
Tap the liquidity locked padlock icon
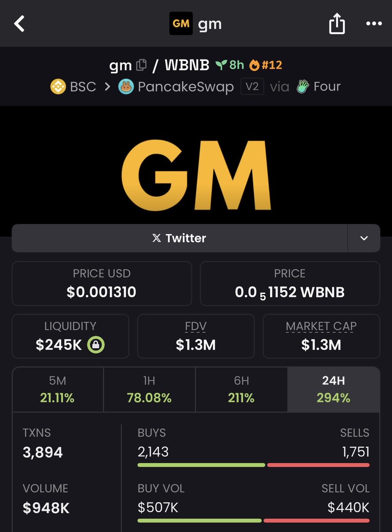96,345
